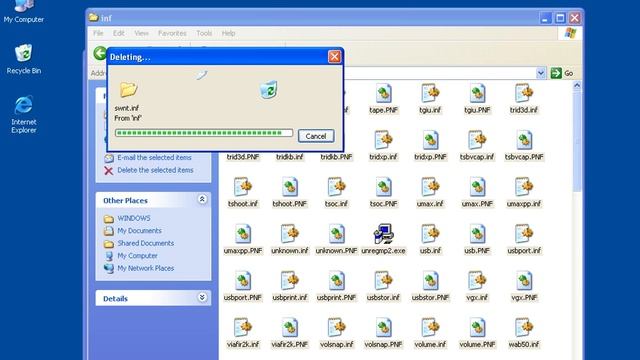Image resolution: width=640 pixels, height=360 pixels.
Task: Open the Help menu
Action: point(228,33)
